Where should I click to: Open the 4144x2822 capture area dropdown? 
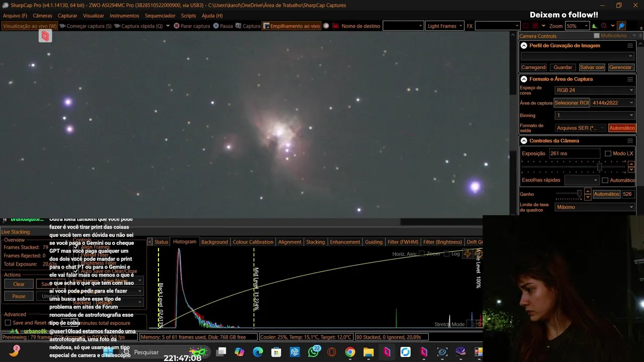[x=612, y=103]
